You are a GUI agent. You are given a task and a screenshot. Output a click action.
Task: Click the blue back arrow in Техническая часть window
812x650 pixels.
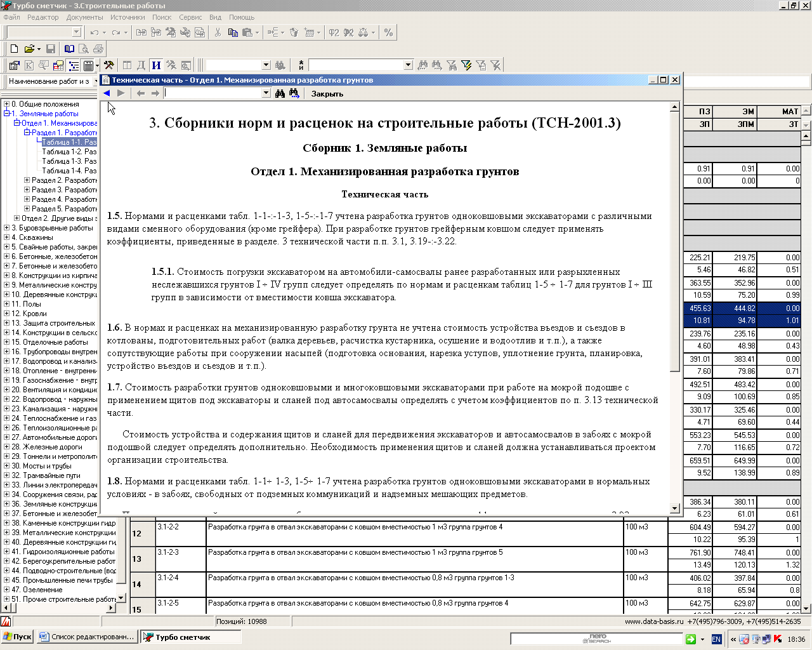[x=107, y=93]
